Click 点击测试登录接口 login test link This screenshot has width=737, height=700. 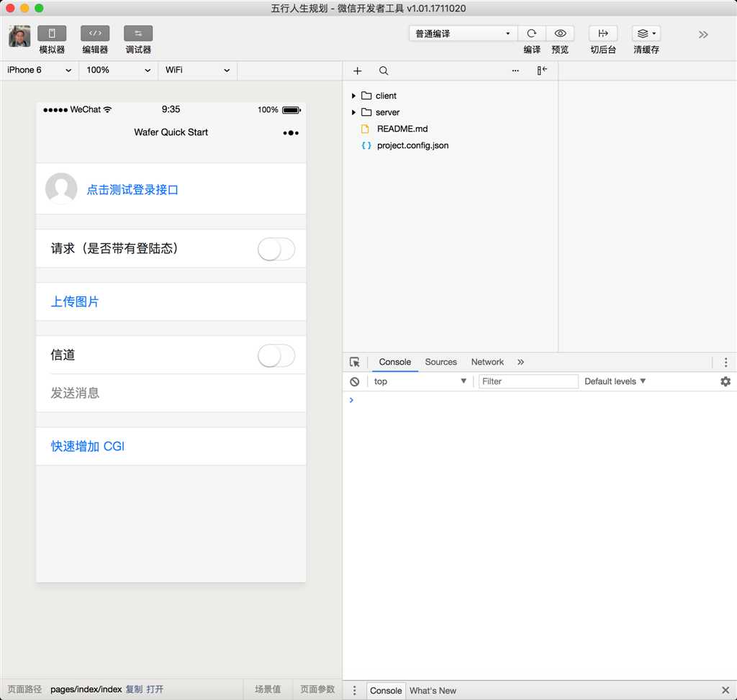pos(132,190)
